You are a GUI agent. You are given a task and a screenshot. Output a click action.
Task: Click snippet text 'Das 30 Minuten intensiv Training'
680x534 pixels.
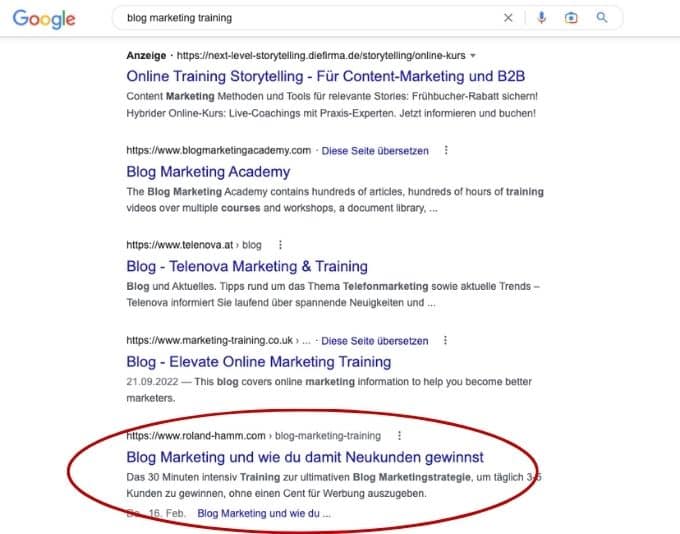[203, 477]
